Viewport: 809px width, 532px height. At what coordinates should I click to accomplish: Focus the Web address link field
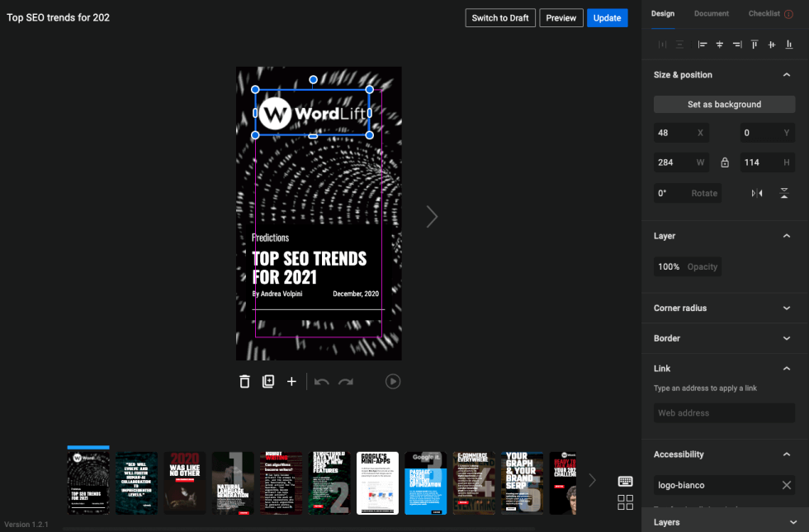[x=724, y=413]
